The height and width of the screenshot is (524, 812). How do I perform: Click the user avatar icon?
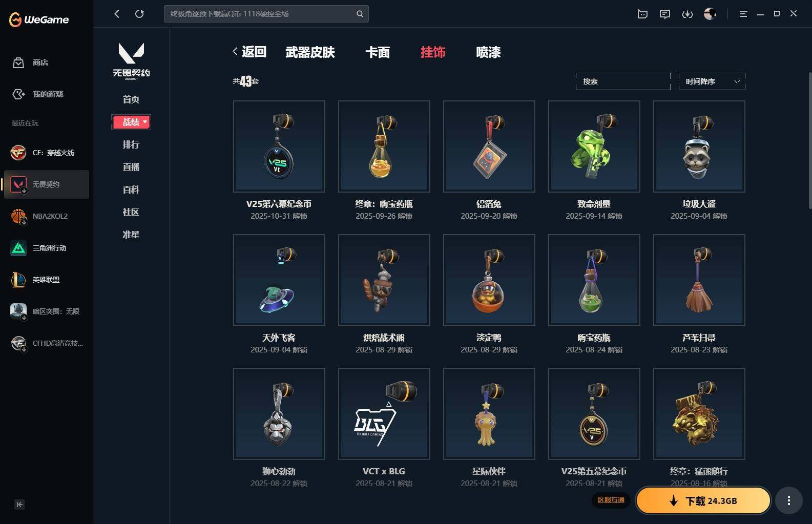pyautogui.click(x=710, y=14)
